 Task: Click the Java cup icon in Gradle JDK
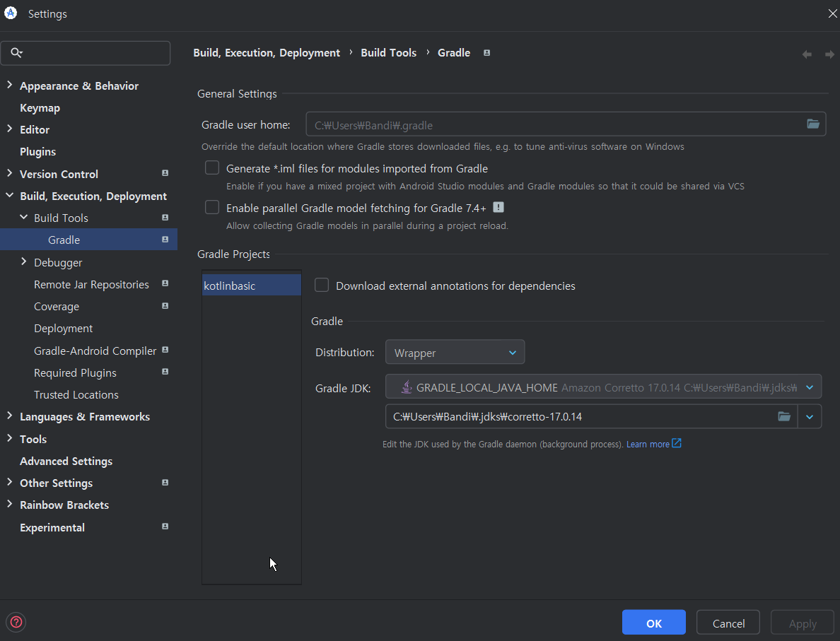coord(407,387)
